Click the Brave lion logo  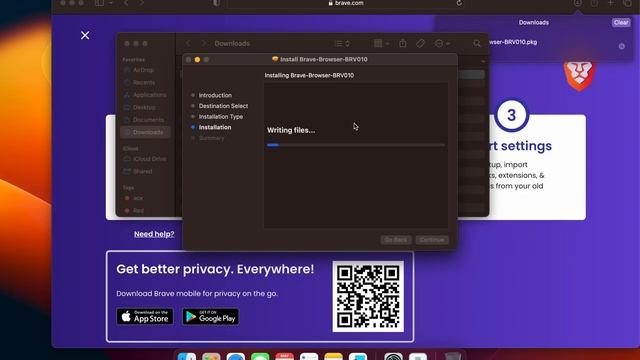coord(579,76)
